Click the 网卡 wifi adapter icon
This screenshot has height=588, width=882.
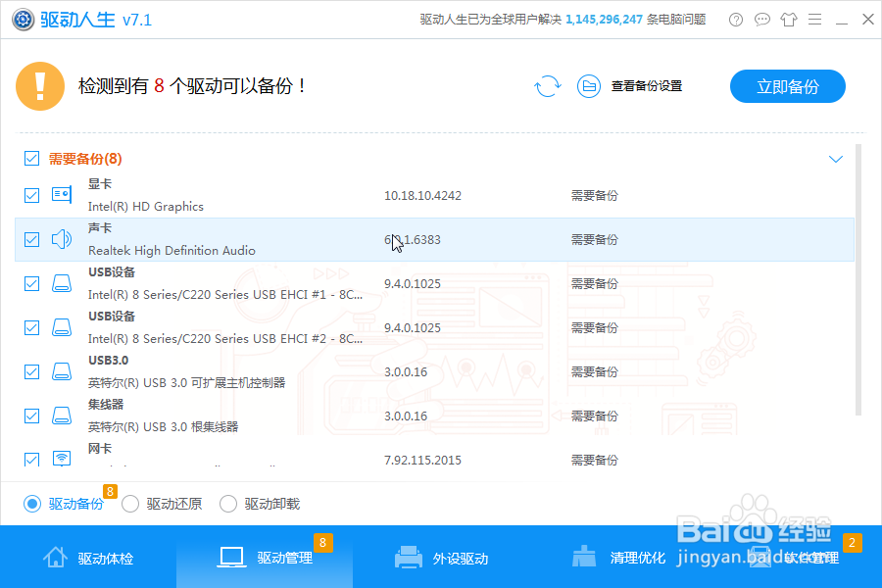pyautogui.click(x=62, y=459)
